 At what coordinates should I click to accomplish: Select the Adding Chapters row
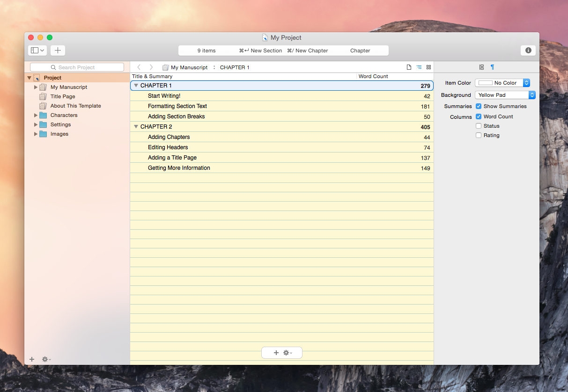click(x=282, y=137)
